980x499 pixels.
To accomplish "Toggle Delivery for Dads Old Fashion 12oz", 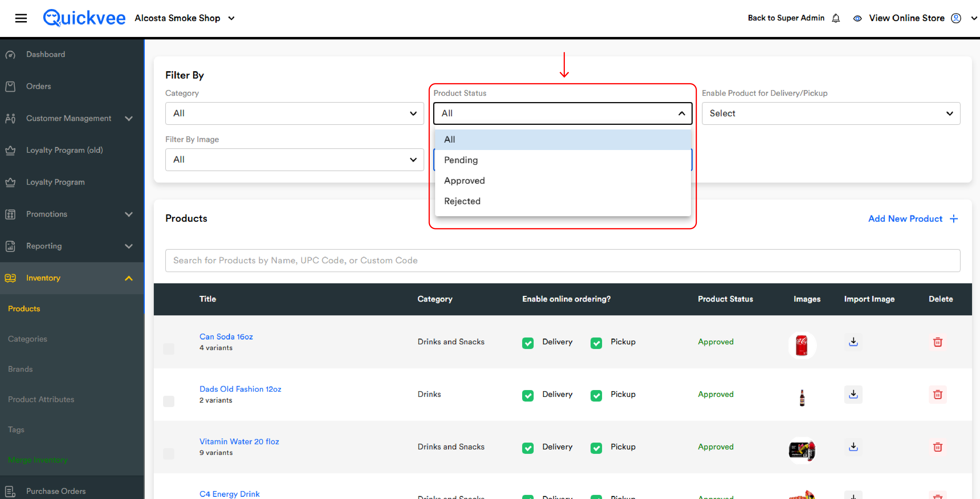I will (528, 396).
